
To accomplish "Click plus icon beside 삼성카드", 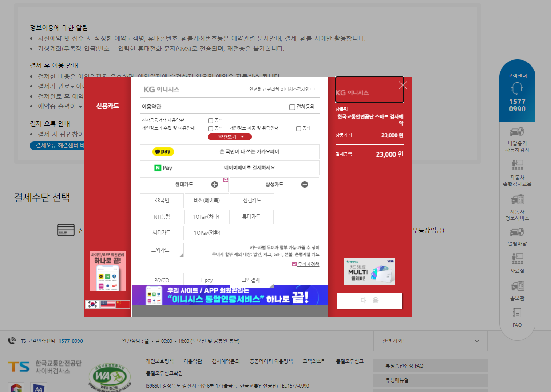I will (305, 185).
